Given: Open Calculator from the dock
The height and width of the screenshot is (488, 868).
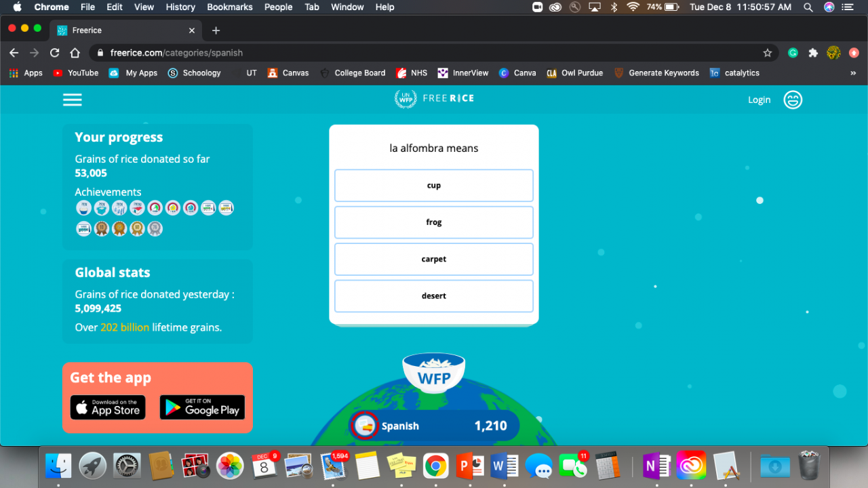Looking at the screenshot, I should 608,466.
